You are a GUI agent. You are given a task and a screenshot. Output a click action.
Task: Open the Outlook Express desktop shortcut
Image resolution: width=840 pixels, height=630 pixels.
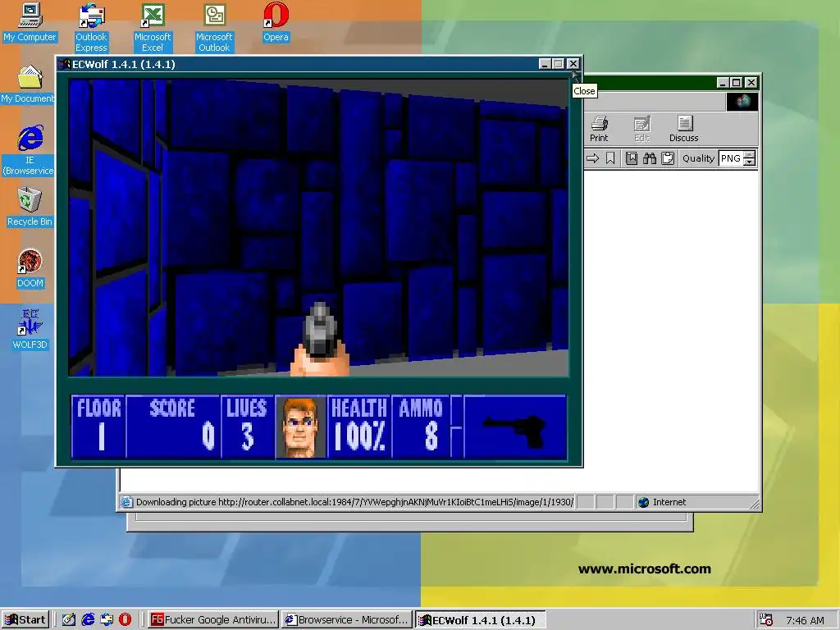coord(91,28)
